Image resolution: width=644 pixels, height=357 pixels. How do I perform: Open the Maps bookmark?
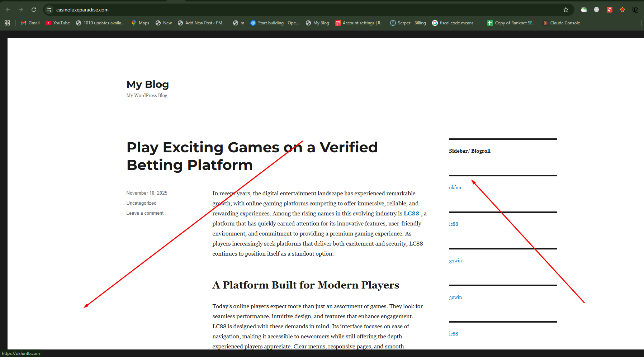(x=140, y=23)
